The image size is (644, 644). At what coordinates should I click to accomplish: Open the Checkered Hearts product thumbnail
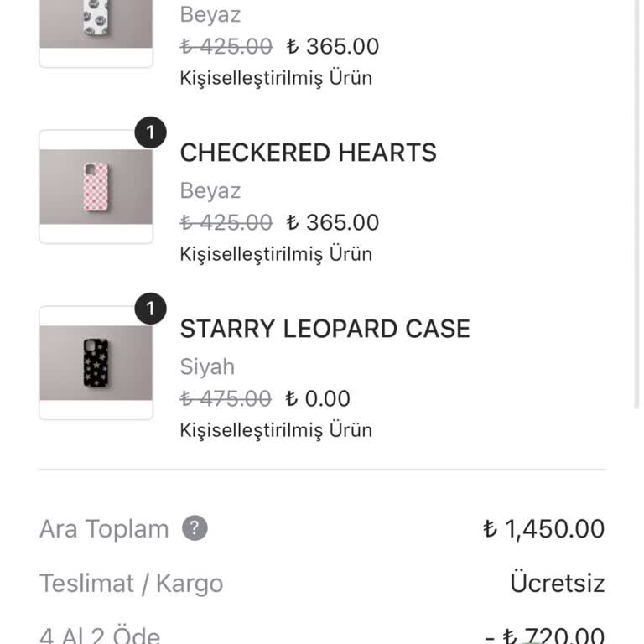[x=96, y=187]
